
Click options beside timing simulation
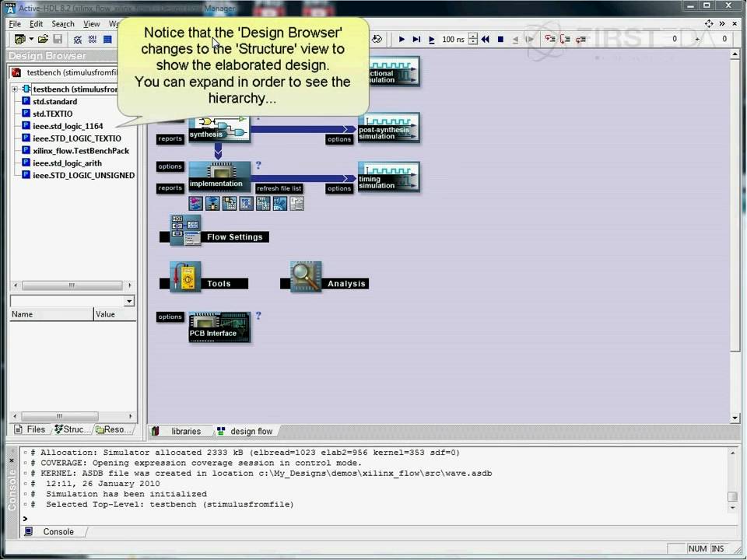click(x=339, y=188)
